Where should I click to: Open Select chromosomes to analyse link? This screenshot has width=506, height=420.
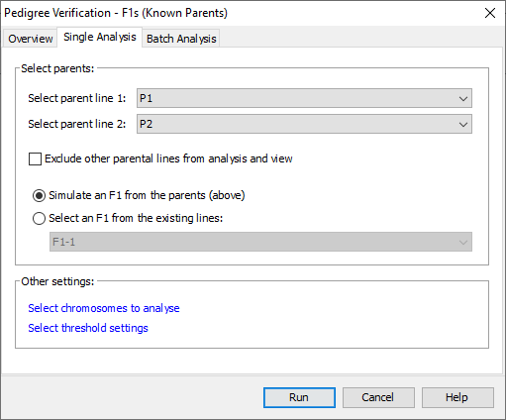click(x=104, y=308)
